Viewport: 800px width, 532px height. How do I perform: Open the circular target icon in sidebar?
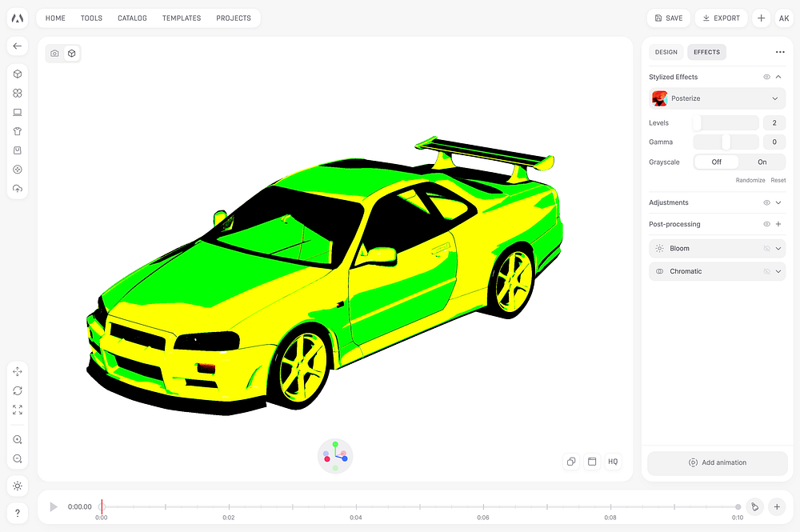click(18, 170)
